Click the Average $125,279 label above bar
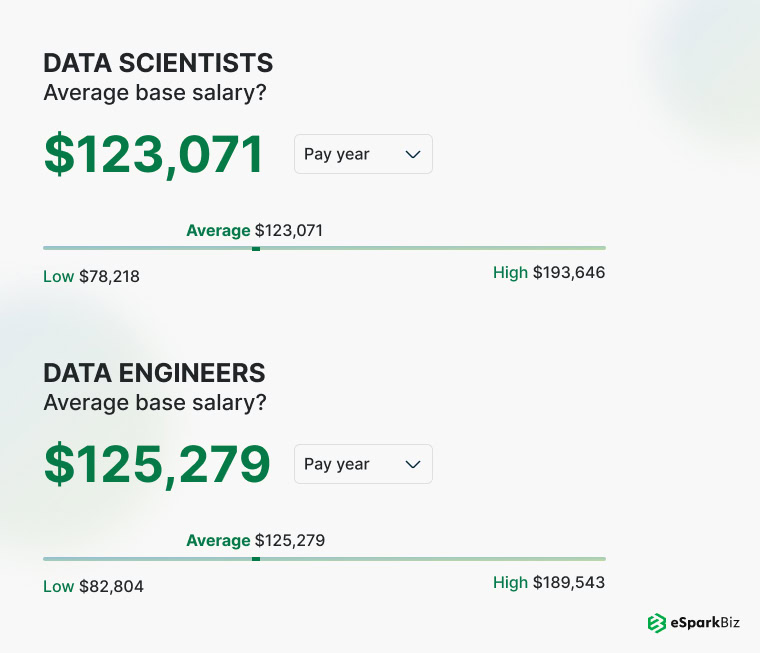This screenshot has width=760, height=653. pyautogui.click(x=255, y=541)
